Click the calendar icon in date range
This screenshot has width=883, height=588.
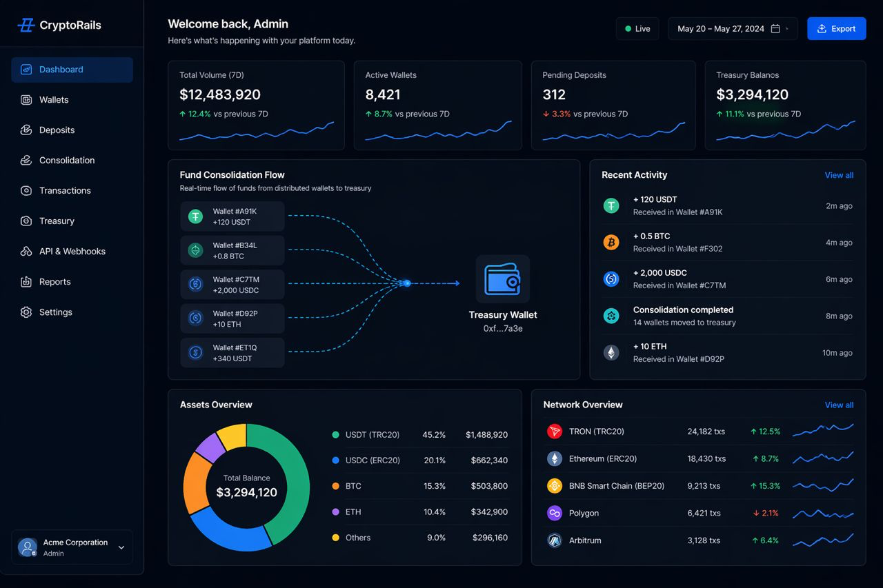(x=775, y=29)
